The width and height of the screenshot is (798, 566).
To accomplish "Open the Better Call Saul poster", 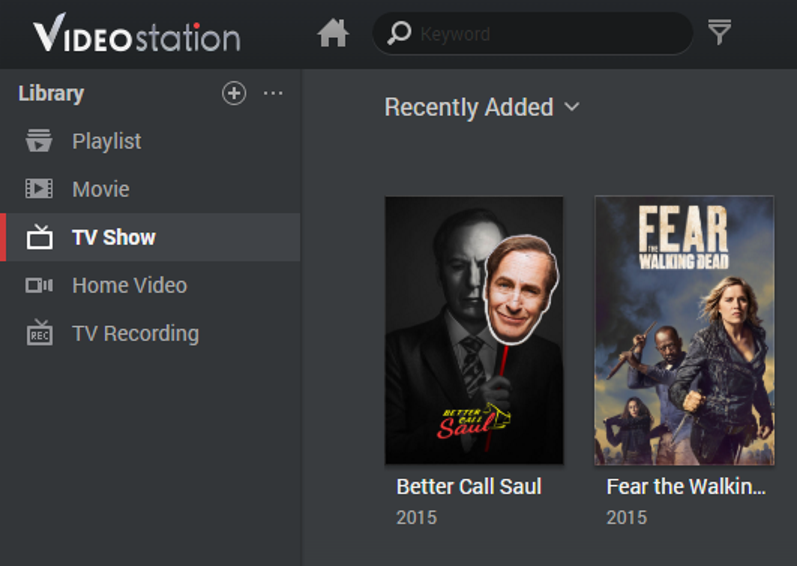I will coord(474,330).
